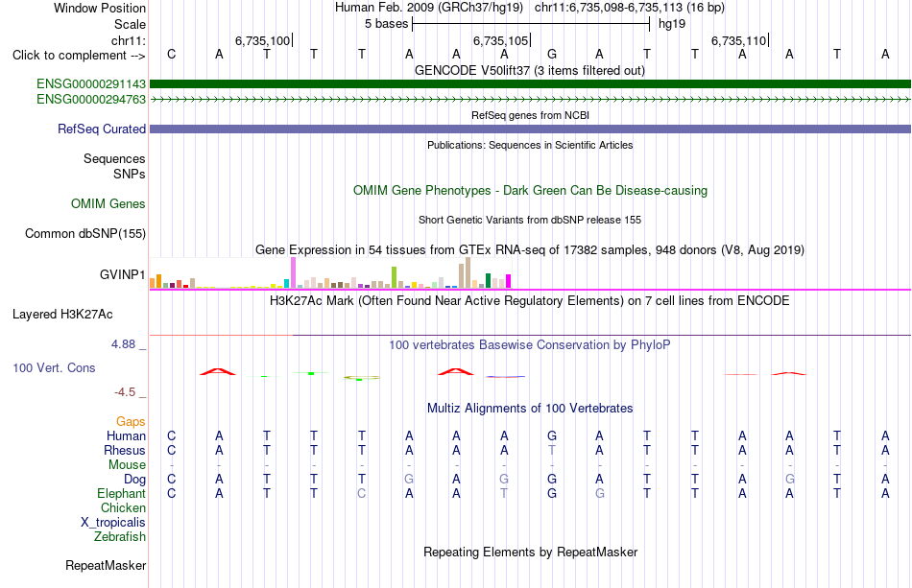Viewport: 912px width, 588px height.
Task: Click the Human species label
Action: (126, 435)
